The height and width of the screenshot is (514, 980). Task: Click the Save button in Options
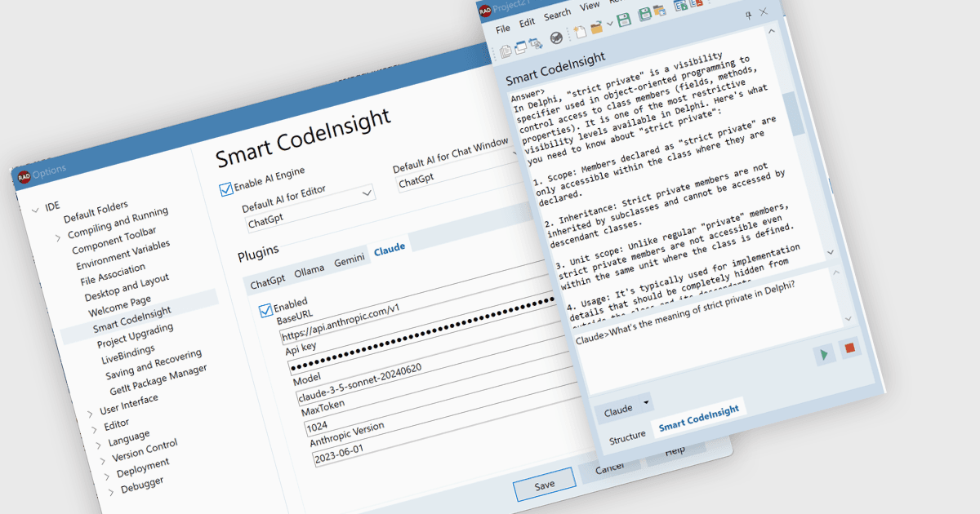(544, 485)
